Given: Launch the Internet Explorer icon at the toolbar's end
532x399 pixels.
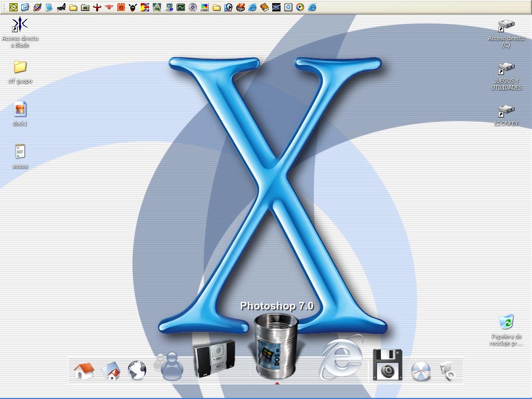Looking at the screenshot, I should pos(312,7).
